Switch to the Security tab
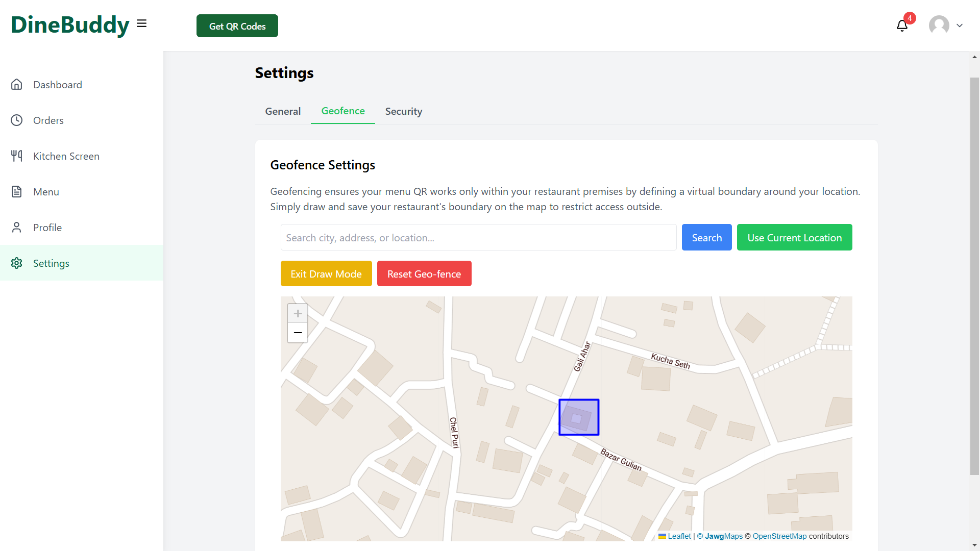 tap(404, 111)
